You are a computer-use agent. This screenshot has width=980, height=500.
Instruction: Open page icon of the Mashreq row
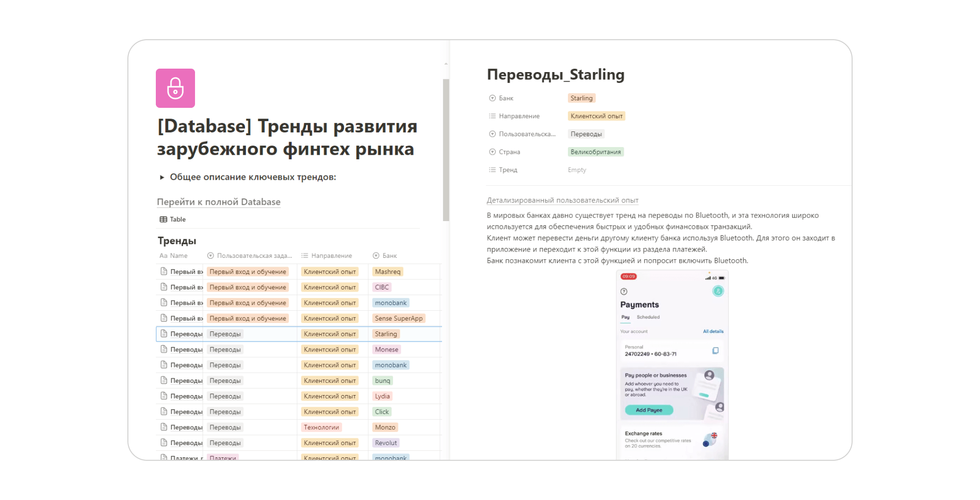pos(164,271)
